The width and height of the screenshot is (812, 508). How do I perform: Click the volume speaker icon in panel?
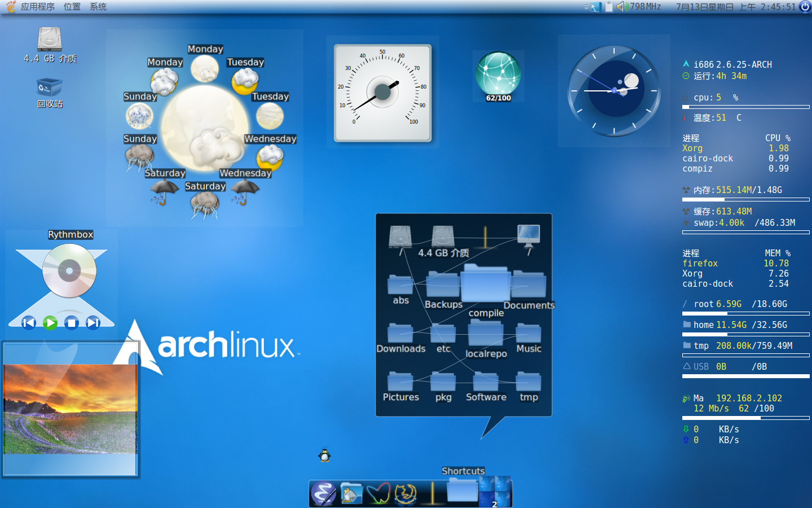pos(622,7)
